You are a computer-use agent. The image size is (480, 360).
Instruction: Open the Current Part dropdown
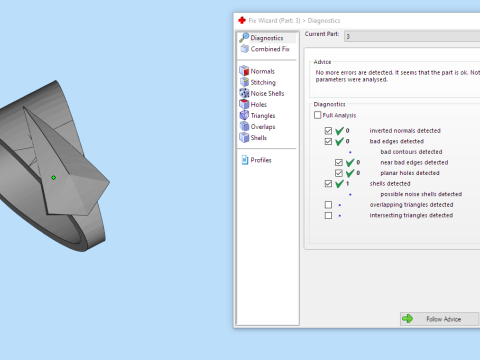point(412,36)
